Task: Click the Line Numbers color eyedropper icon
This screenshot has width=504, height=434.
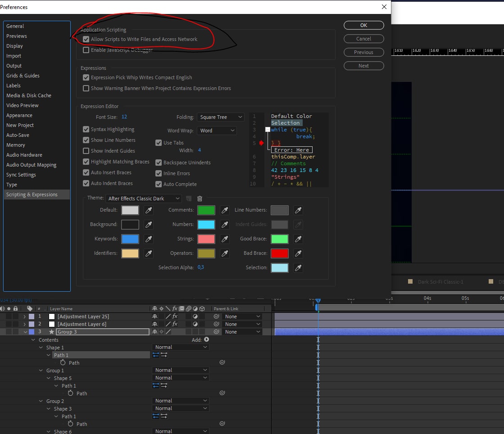Action: (x=298, y=210)
